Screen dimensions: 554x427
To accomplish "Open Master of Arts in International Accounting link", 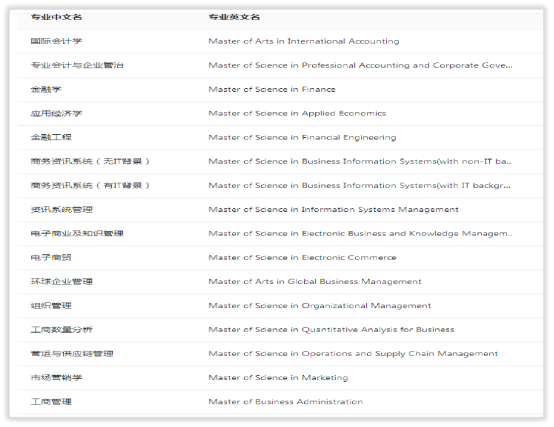I will click(x=304, y=41).
